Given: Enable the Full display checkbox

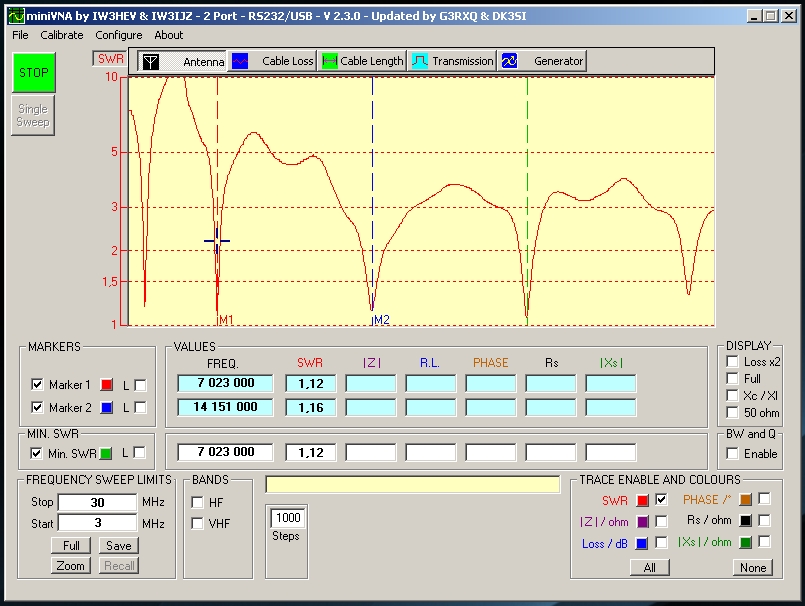Looking at the screenshot, I should [733, 378].
